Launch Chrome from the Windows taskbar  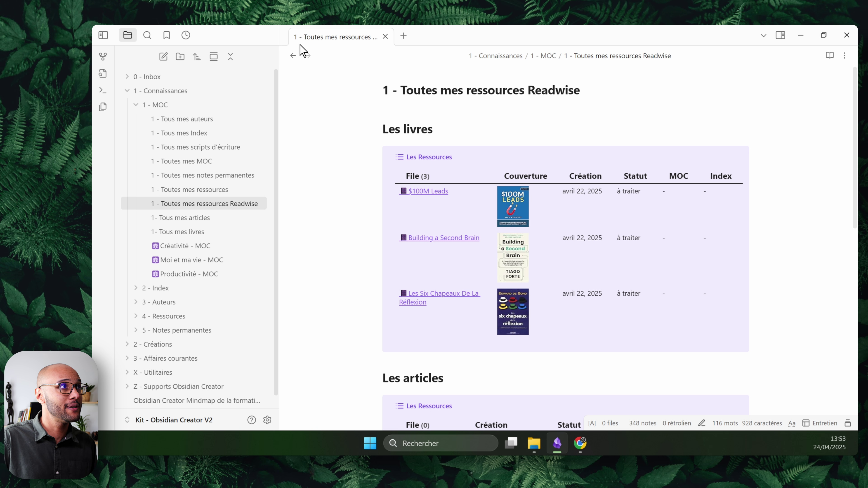point(580,443)
